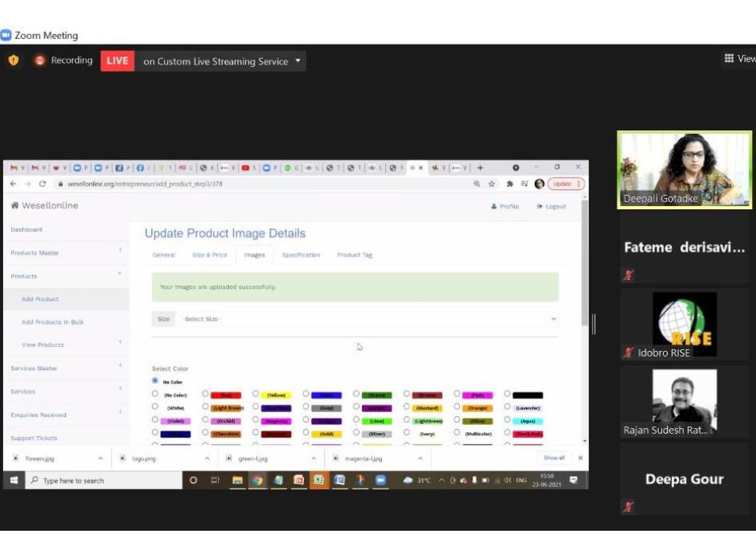Collapse the Products sidebar section

pos(66,276)
